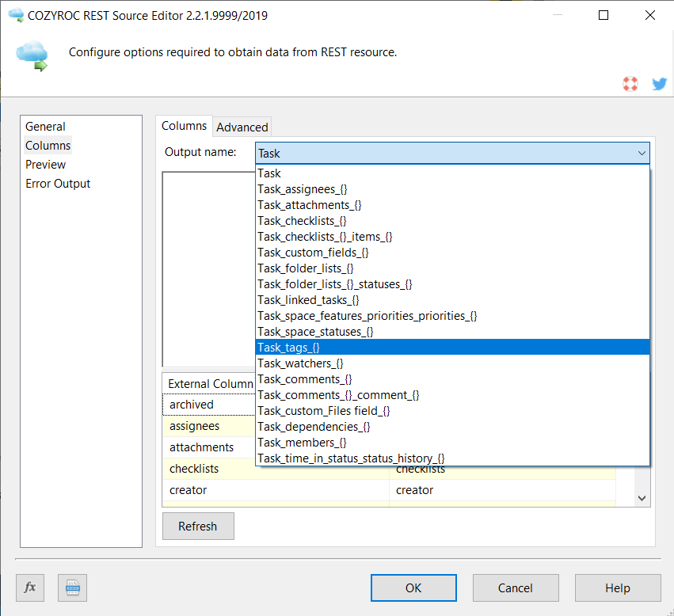Click the Refresh button
Viewport: 674px width, 616px height.
[x=198, y=526]
